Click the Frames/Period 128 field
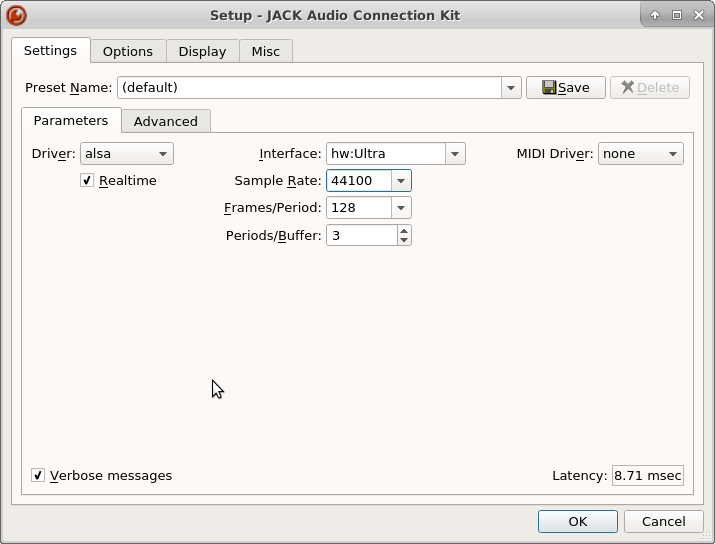Image resolution: width=715 pixels, height=544 pixels. pyautogui.click(x=359, y=208)
